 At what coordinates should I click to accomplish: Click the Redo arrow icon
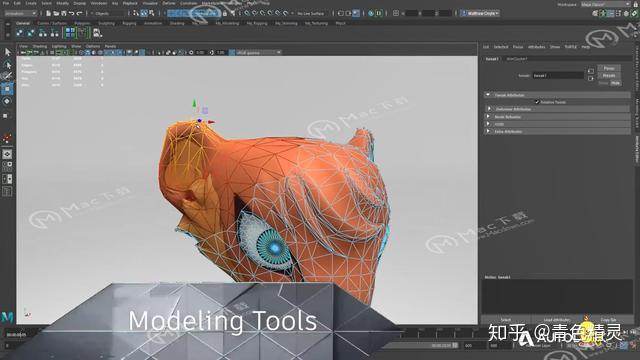tap(79, 13)
